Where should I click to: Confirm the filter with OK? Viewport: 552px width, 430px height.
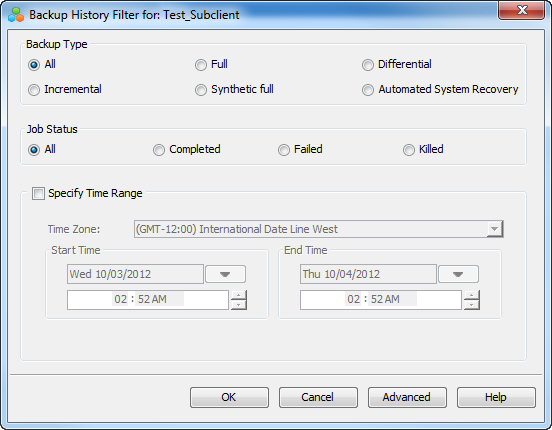coord(229,398)
